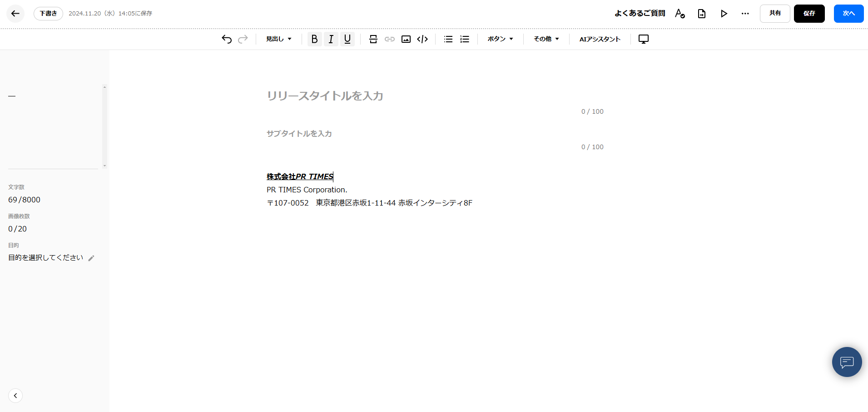Click the blue 次へ next button

click(x=848, y=14)
